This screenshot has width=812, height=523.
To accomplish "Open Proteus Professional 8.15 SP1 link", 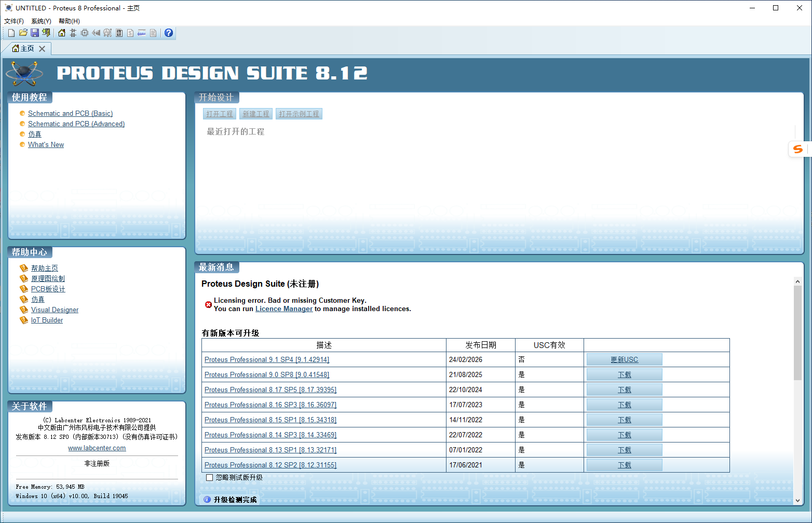I will 270,420.
